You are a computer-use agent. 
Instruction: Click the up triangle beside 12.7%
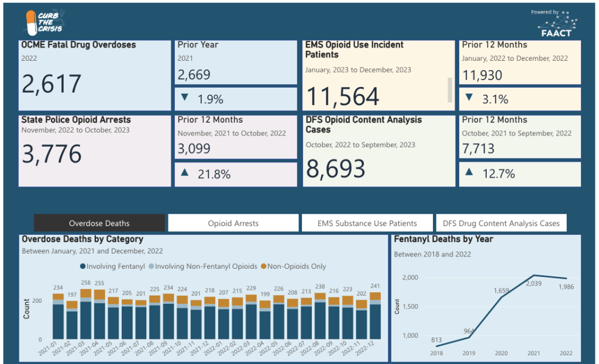point(469,173)
